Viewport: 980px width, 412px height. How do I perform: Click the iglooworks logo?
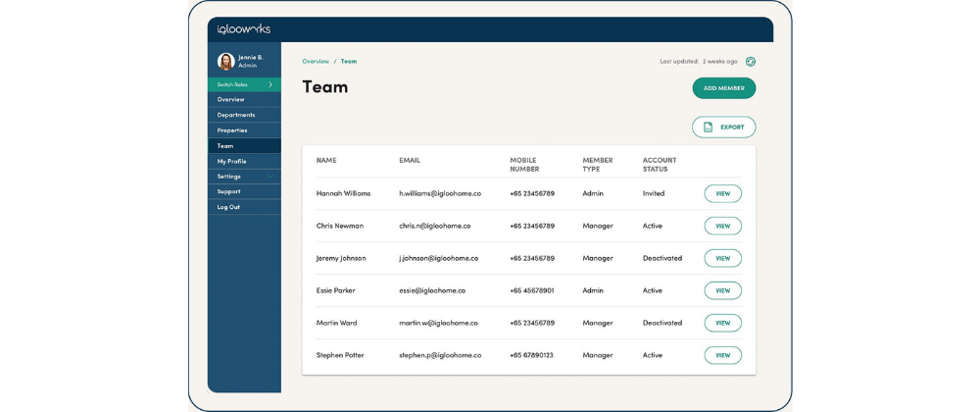[x=244, y=29]
